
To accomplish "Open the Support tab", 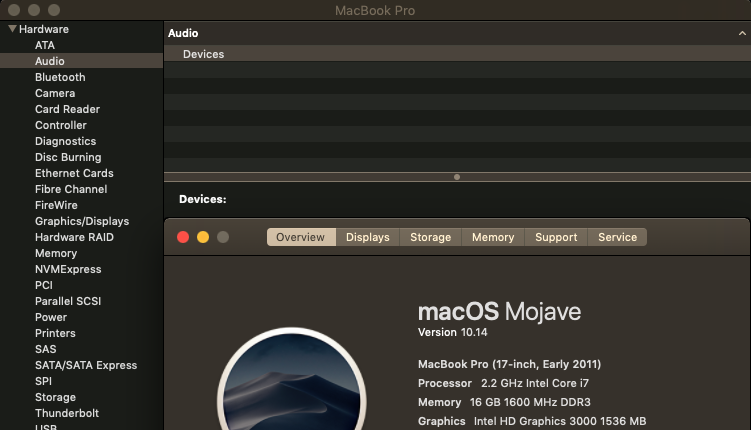I will pos(556,237).
